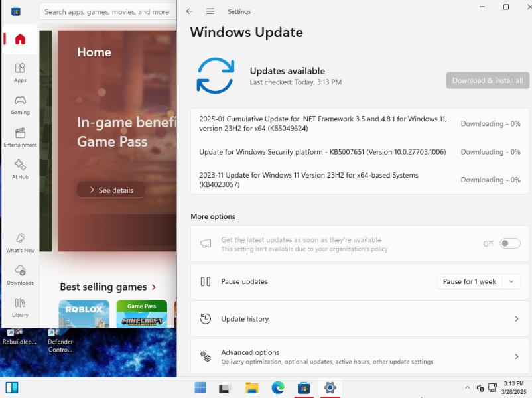Click the Update history clock icon

click(x=206, y=319)
